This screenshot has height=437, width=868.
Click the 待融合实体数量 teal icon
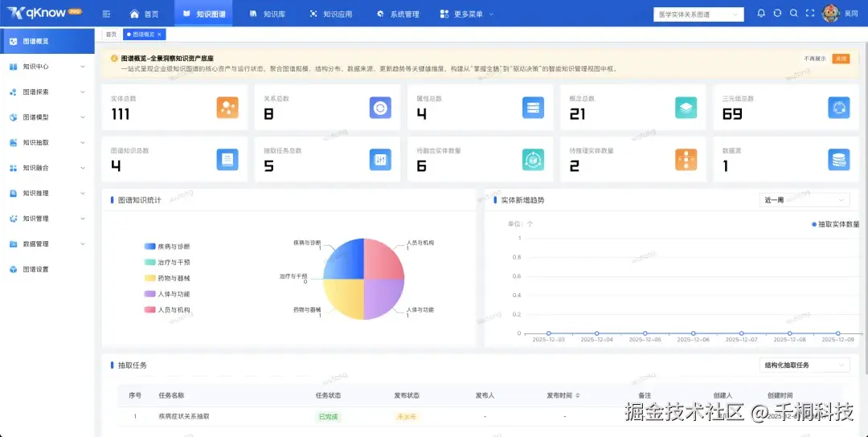(x=533, y=159)
